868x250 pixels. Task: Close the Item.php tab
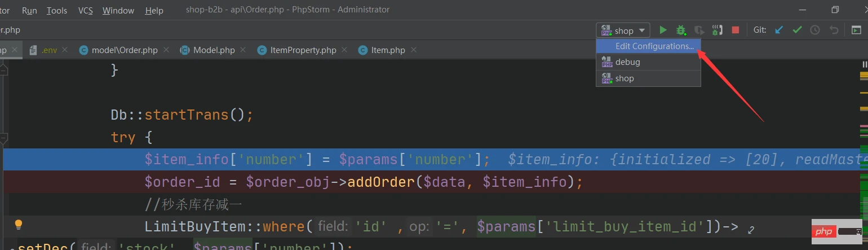[415, 50]
